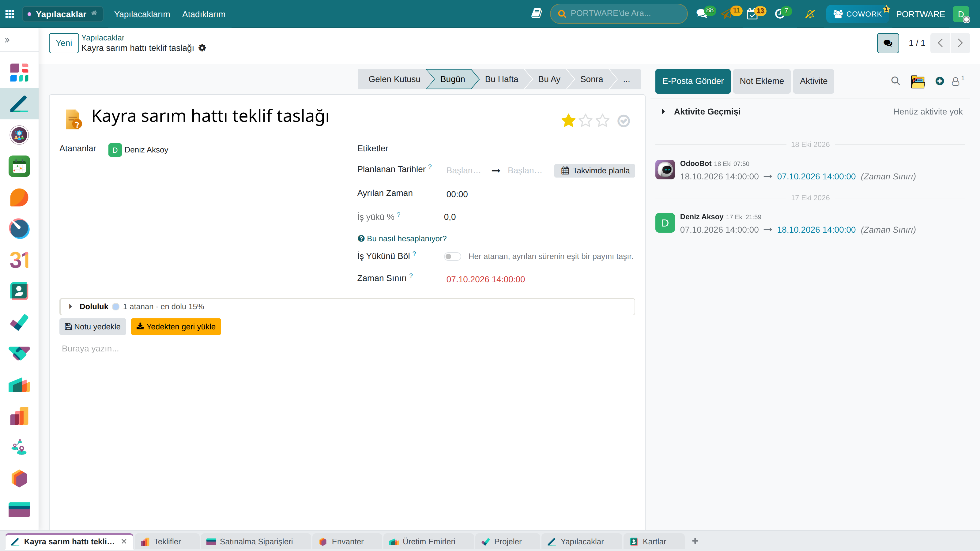Viewport: 980px width, 551px height.
Task: Open the user avatar menu in the top bar
Action: pyautogui.click(x=961, y=14)
